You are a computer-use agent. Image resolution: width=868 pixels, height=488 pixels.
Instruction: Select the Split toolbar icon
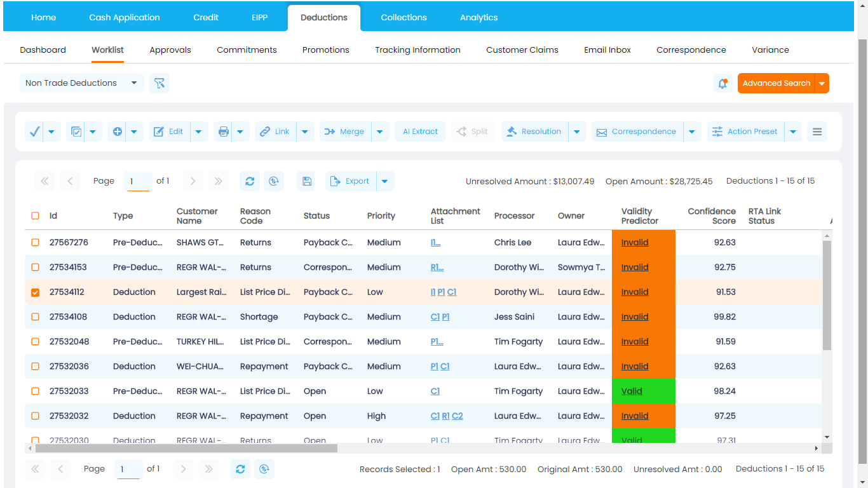(x=473, y=132)
